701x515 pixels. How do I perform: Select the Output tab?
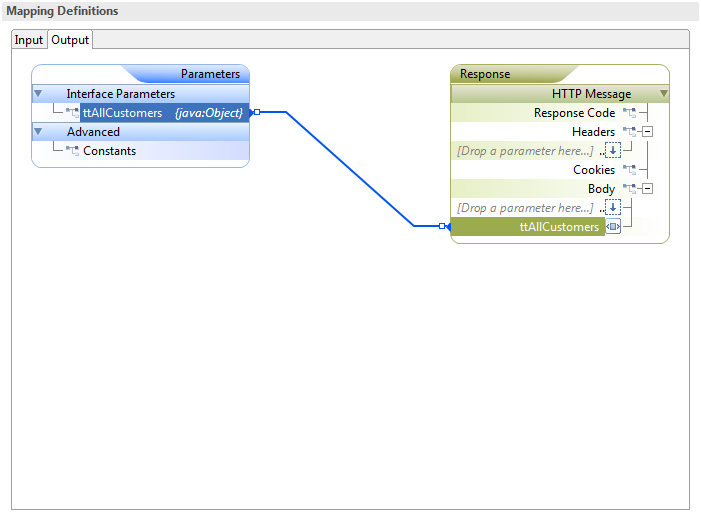[70, 40]
